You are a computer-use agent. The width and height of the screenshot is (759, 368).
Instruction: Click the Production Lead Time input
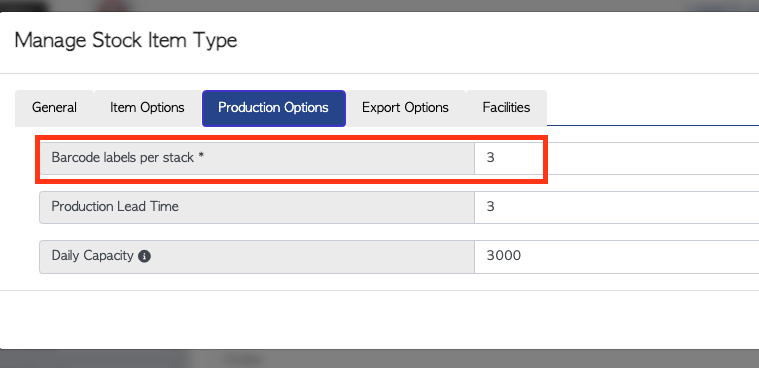(x=616, y=207)
